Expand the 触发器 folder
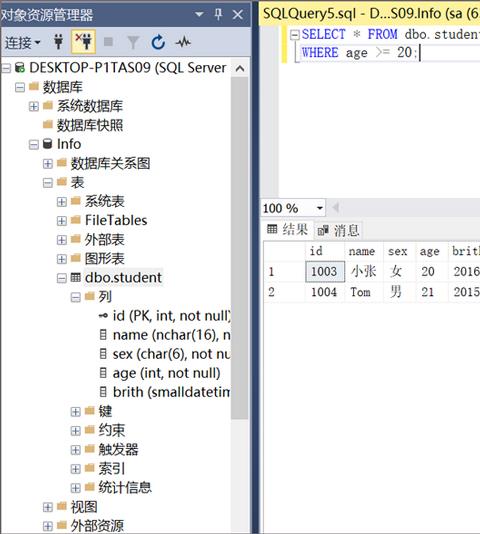 pos(76,450)
